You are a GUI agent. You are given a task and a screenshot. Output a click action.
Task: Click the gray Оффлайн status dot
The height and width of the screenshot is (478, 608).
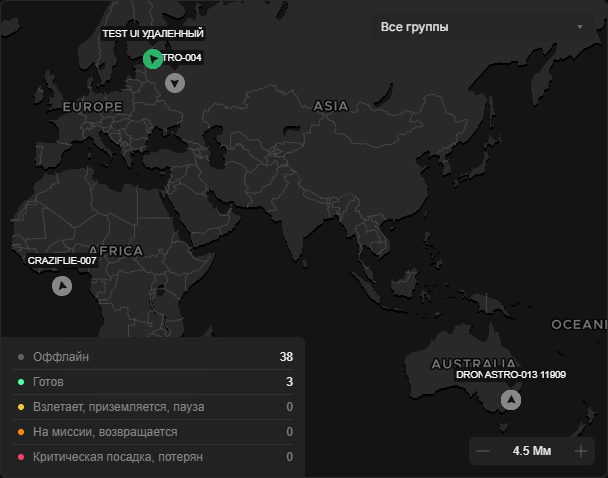click(x=20, y=357)
